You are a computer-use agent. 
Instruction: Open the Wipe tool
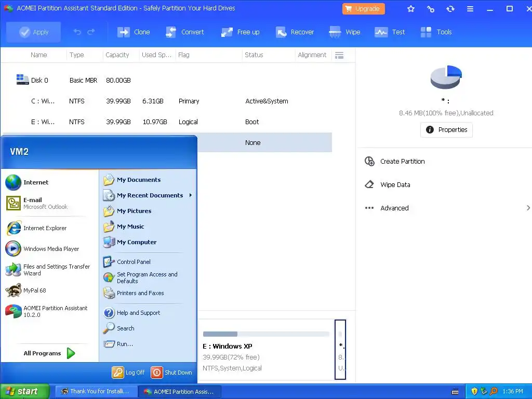pos(344,32)
